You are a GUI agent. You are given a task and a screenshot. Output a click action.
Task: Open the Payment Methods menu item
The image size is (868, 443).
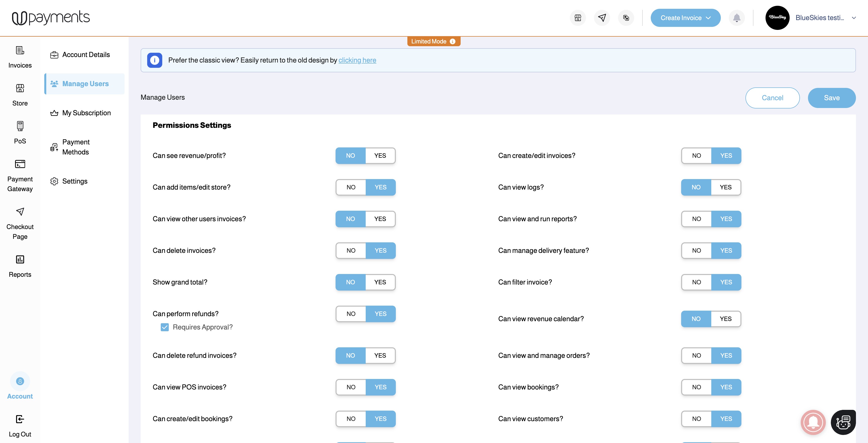click(x=76, y=147)
